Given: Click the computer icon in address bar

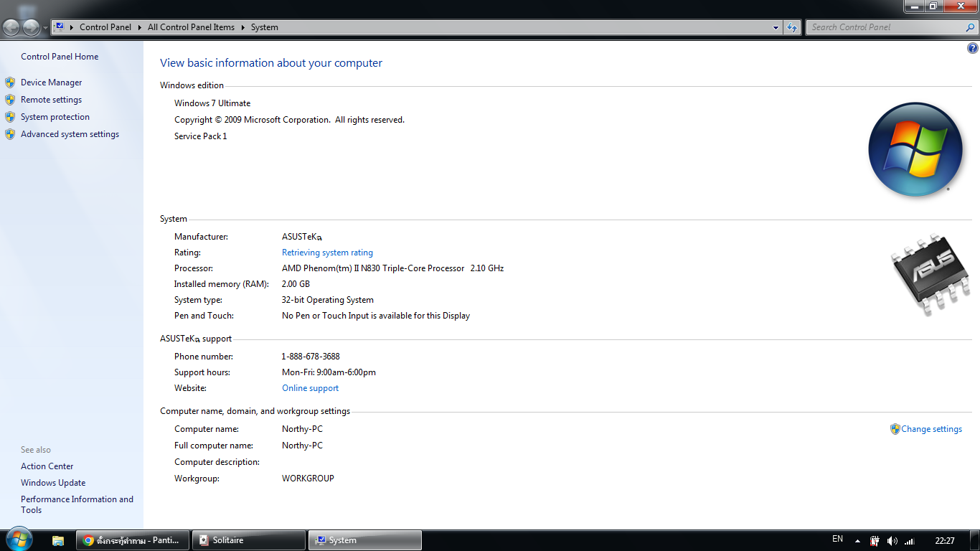Looking at the screenshot, I should (60, 27).
